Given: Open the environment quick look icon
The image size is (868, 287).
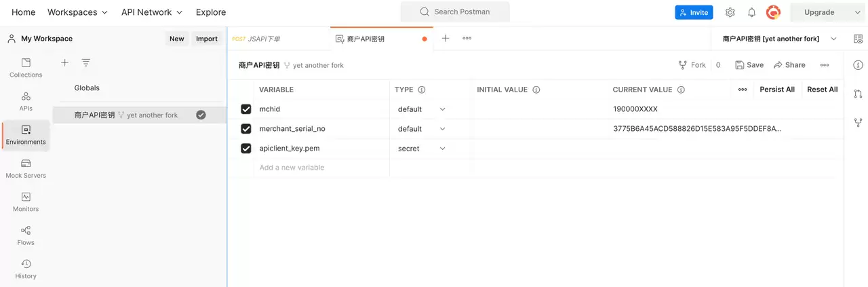Looking at the screenshot, I should pyautogui.click(x=858, y=39).
